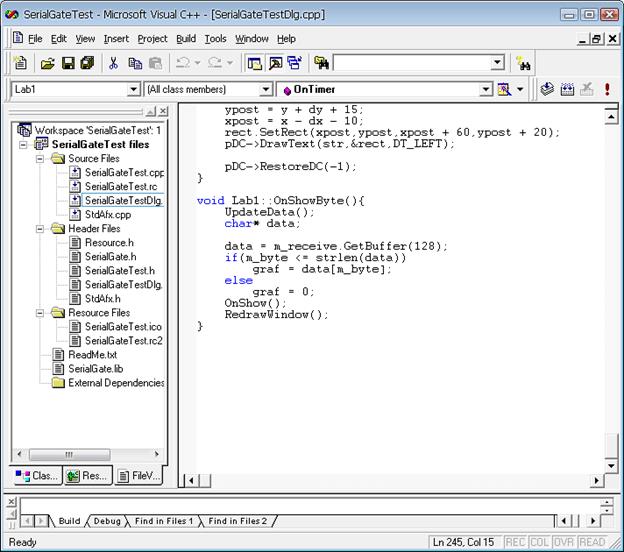Open the OnTimer member dropdown

pyautogui.click(x=486, y=90)
